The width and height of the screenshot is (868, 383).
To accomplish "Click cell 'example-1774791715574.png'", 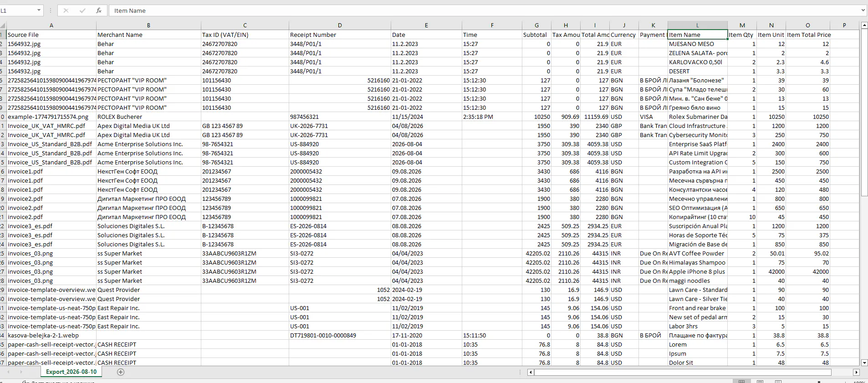I will pyautogui.click(x=51, y=117).
